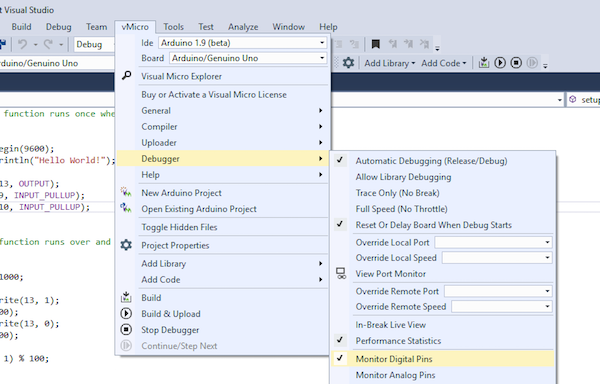Click the bookmark icon in top toolbar
600x384 pixels.
point(375,44)
